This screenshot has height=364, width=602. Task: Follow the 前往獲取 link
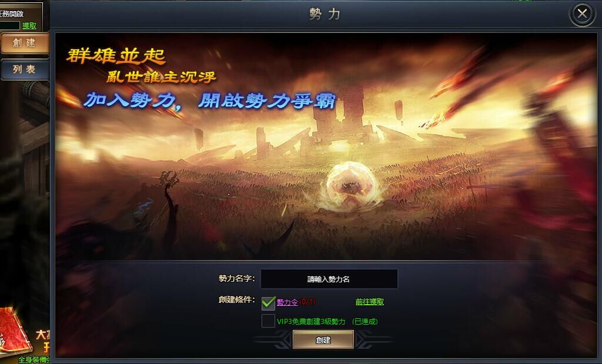(x=369, y=302)
